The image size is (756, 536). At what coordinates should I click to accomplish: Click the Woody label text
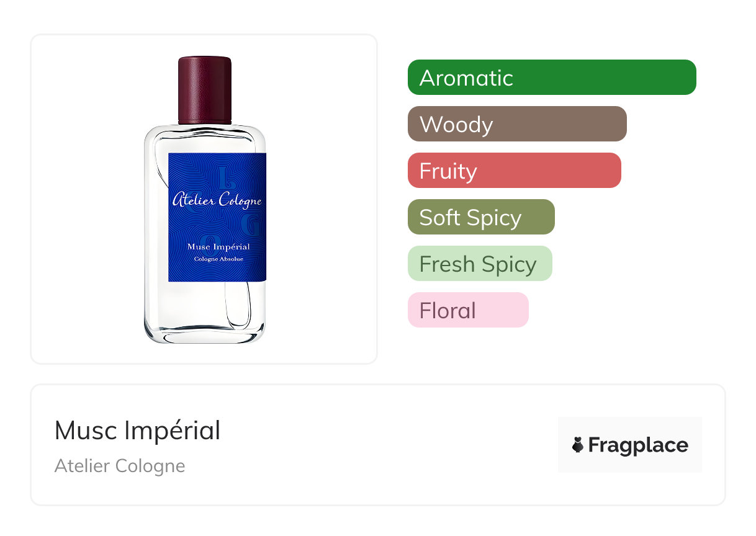coord(456,125)
